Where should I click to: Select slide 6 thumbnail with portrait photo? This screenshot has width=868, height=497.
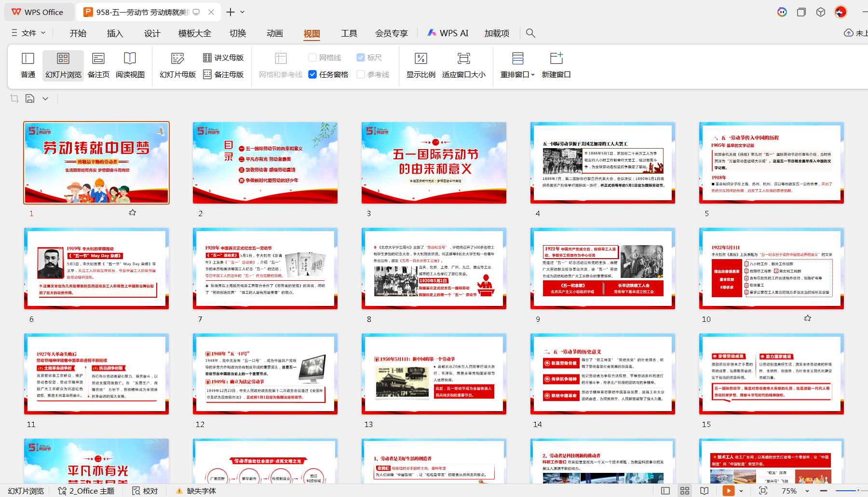click(96, 268)
